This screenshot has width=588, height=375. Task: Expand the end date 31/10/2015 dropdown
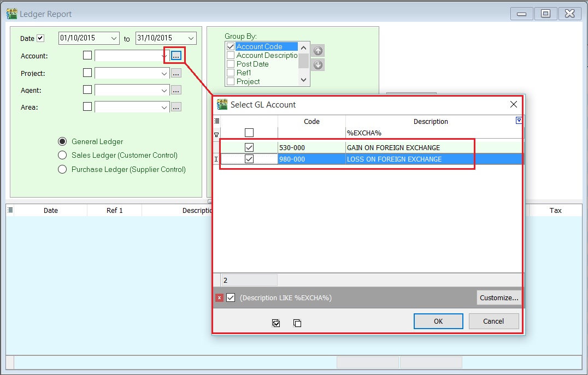191,38
